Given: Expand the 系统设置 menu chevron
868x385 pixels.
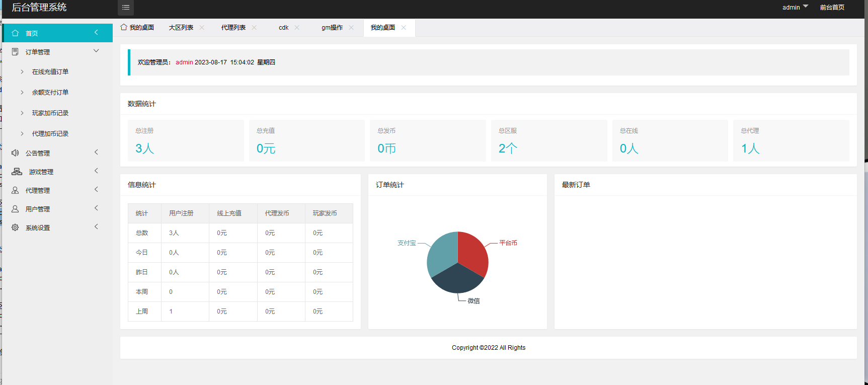Looking at the screenshot, I should coord(96,226).
